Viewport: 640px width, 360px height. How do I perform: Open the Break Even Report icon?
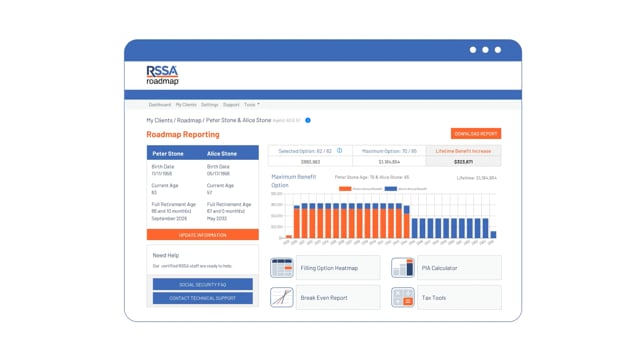click(282, 298)
